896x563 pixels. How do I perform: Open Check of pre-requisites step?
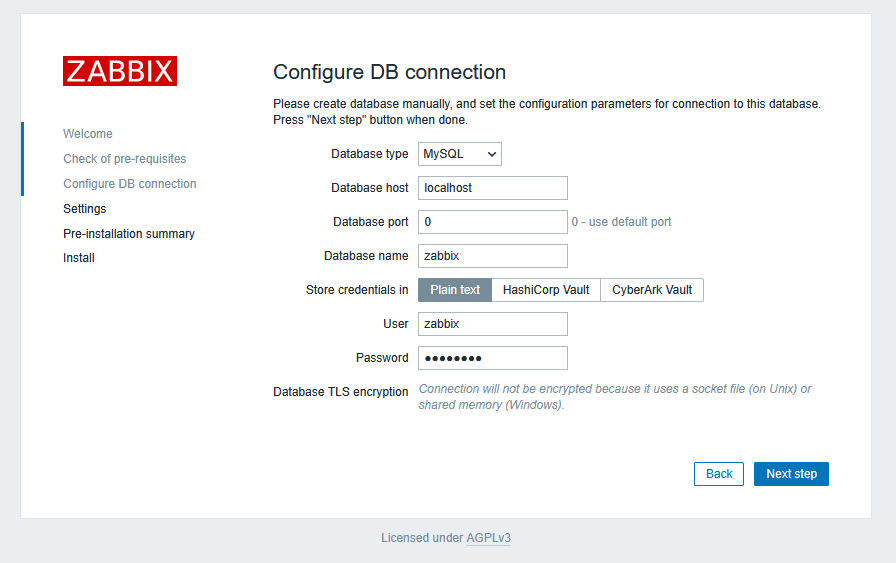click(x=125, y=159)
